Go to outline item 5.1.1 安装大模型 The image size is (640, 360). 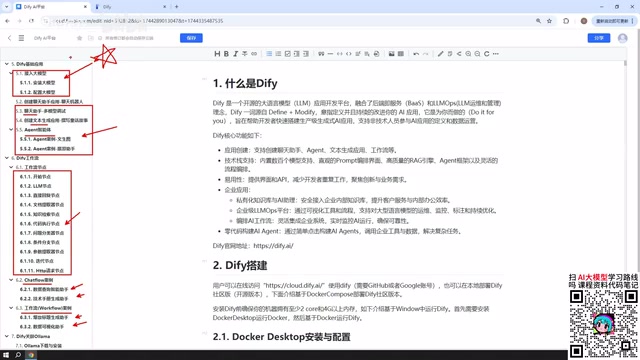pos(38,83)
